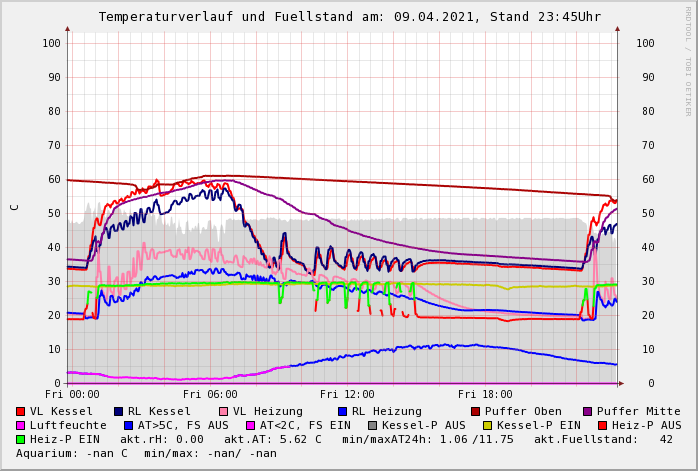The width and height of the screenshot is (698, 471).
Task: Click the green Heiz-P EIN swatch
Action: 21,439
